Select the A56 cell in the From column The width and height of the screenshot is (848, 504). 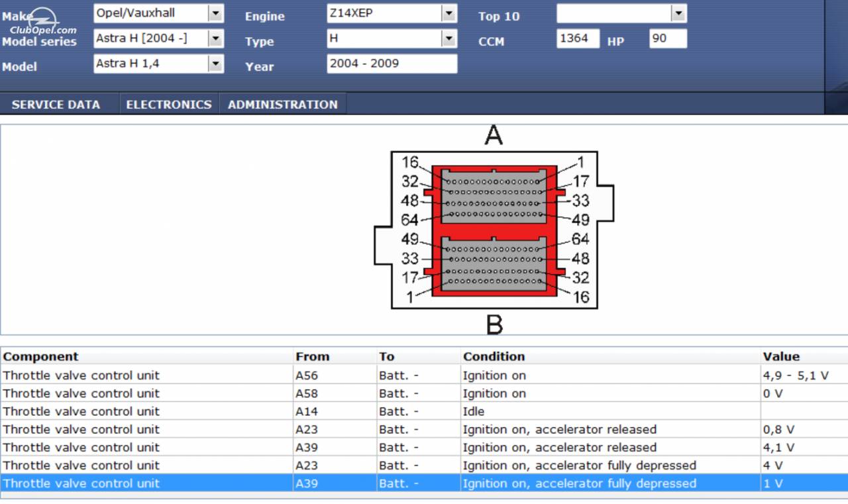(335, 376)
